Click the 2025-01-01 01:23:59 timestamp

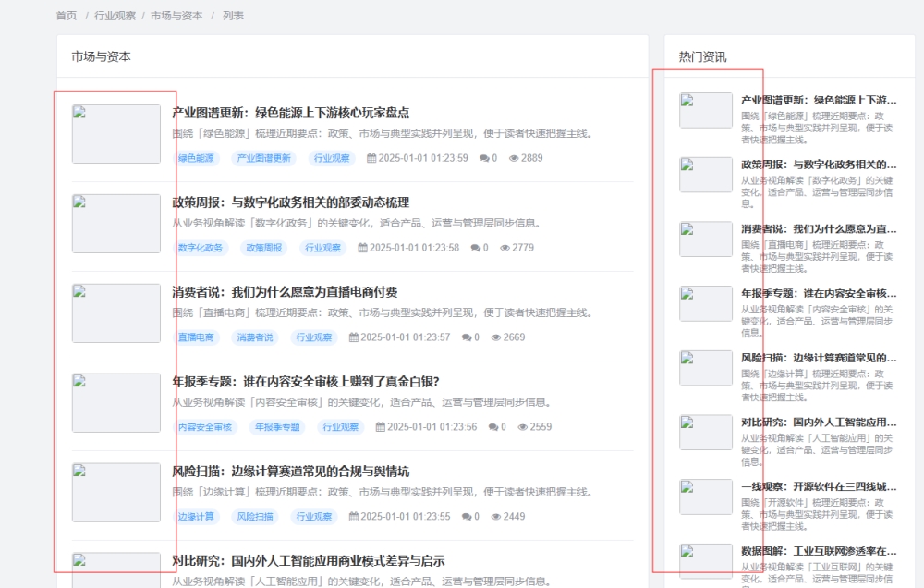[x=423, y=158]
